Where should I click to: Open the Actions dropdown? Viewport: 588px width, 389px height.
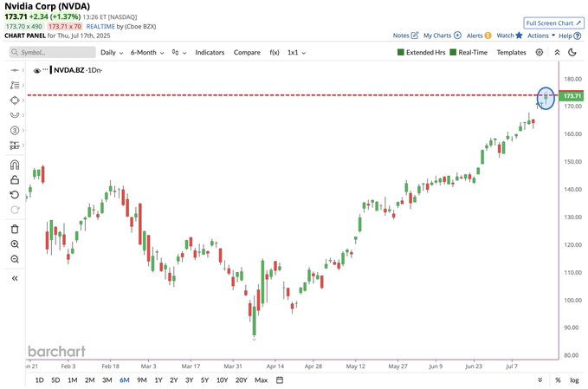pos(541,36)
